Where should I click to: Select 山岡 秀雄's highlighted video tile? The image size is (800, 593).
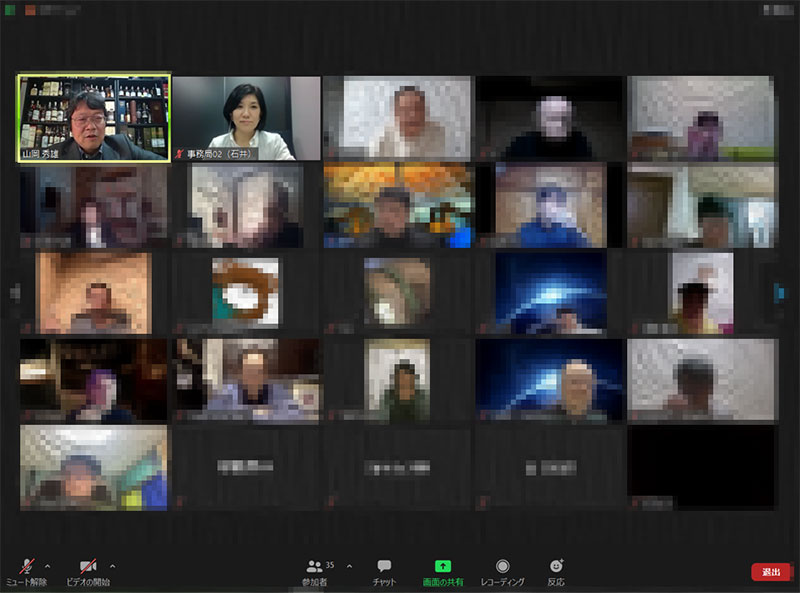(94, 117)
